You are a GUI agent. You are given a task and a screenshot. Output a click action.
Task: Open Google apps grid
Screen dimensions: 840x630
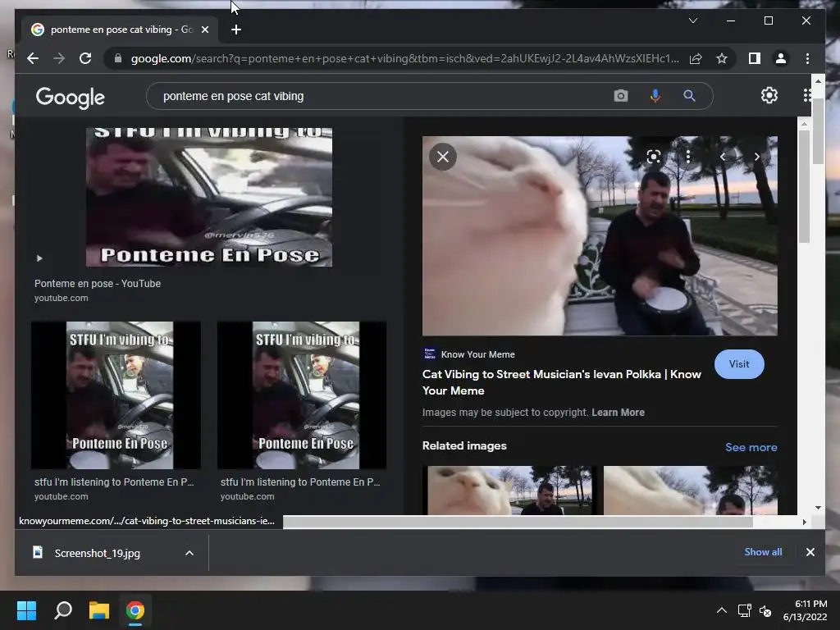(x=807, y=95)
